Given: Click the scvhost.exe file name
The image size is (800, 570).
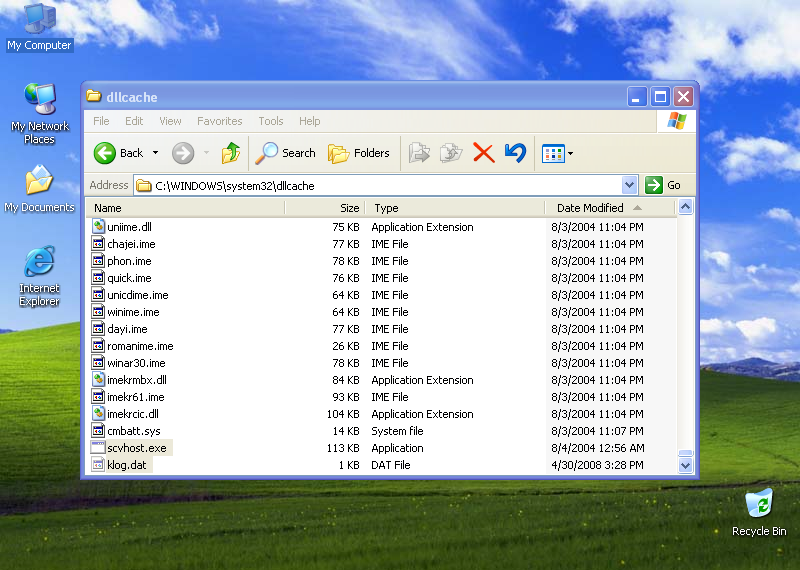Looking at the screenshot, I should [x=137, y=448].
